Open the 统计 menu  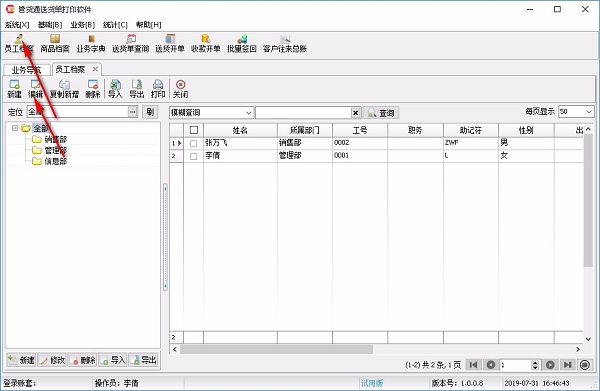pyautogui.click(x=115, y=25)
